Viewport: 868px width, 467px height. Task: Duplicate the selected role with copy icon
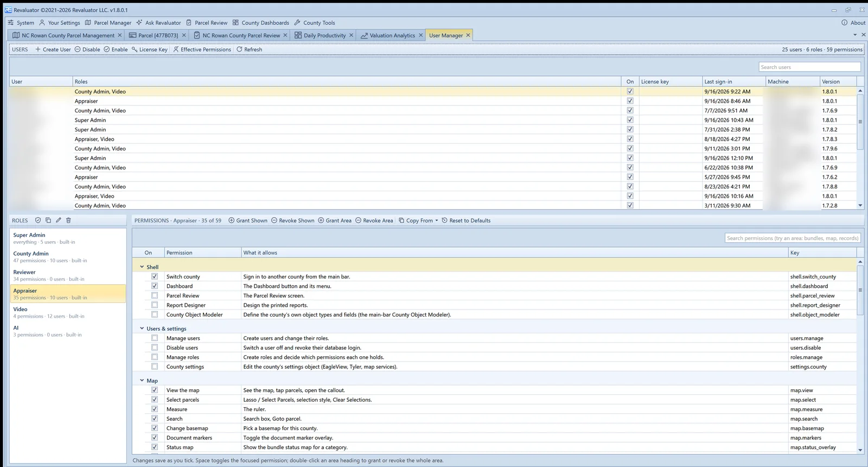coord(48,220)
